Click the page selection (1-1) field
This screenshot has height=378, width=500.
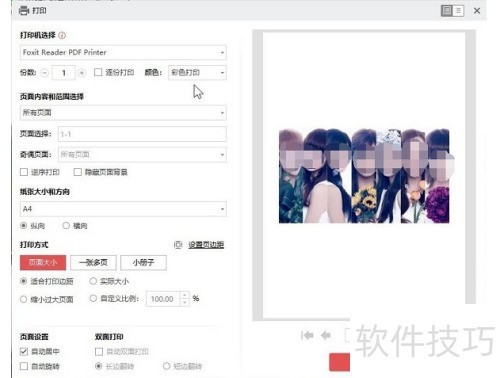point(142,134)
